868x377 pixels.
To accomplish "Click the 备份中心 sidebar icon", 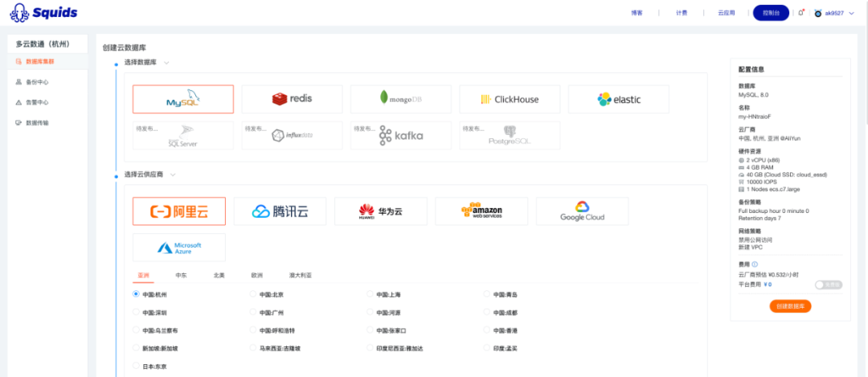I will [18, 82].
